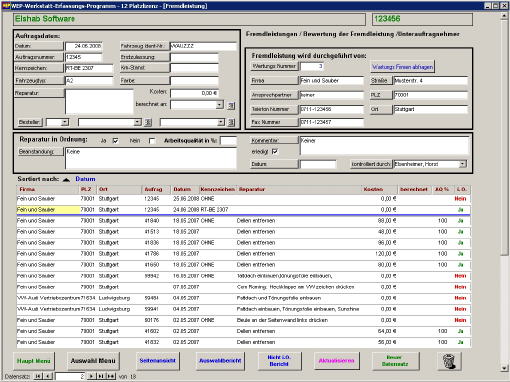The width and height of the screenshot is (510, 382).
Task: Click the Beanstandung text area showing 'Keine'
Action: [x=151, y=158]
